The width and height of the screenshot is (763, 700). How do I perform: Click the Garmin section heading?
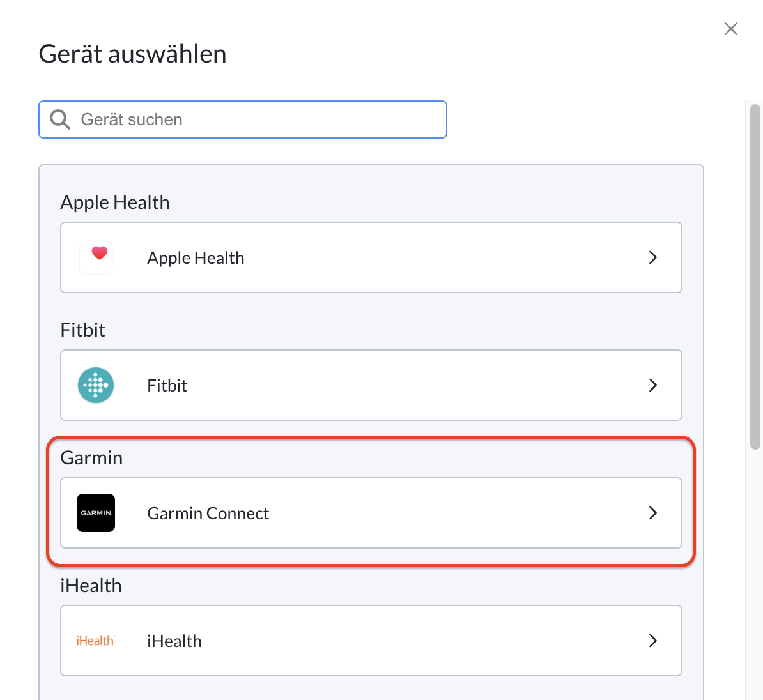tap(91, 458)
